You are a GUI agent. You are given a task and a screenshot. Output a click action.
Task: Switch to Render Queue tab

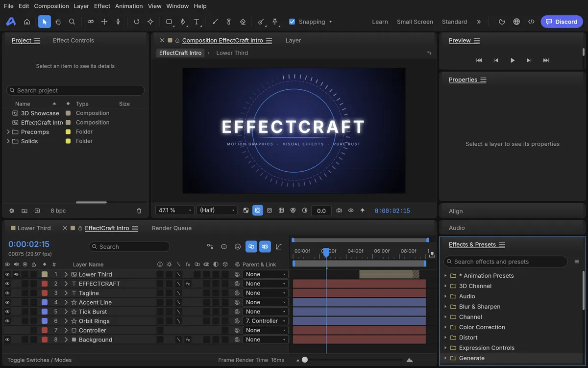click(x=171, y=228)
